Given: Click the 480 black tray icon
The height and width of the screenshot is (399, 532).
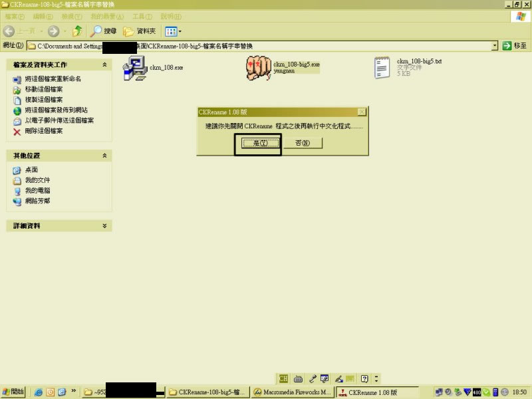Looking at the screenshot, I should [477, 392].
